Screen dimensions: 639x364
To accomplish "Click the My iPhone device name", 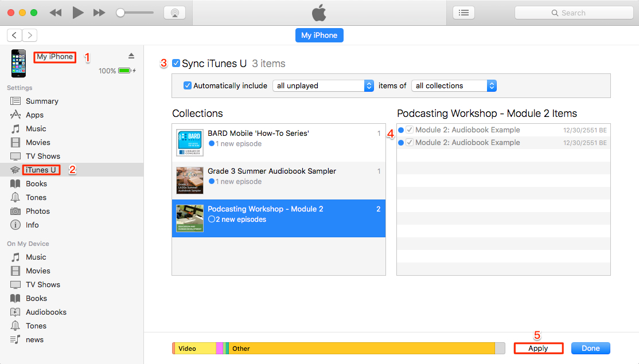I will coord(54,57).
